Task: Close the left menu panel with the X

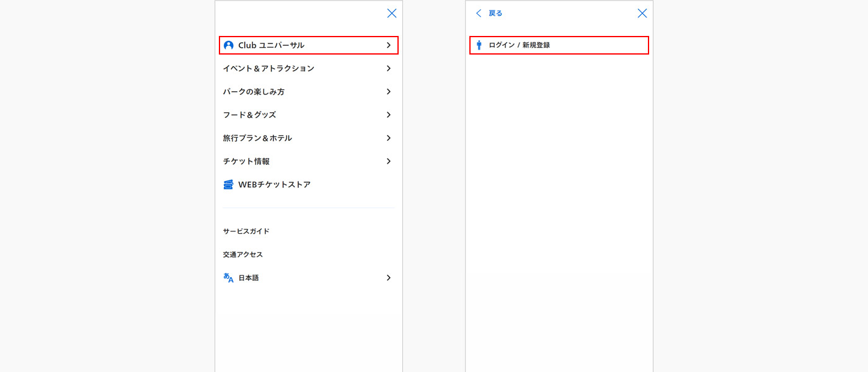Action: pyautogui.click(x=392, y=13)
